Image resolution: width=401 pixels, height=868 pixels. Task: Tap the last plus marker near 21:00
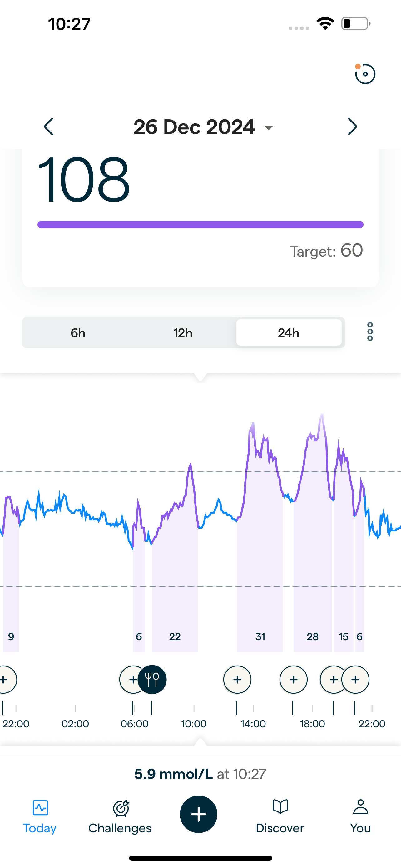click(355, 680)
